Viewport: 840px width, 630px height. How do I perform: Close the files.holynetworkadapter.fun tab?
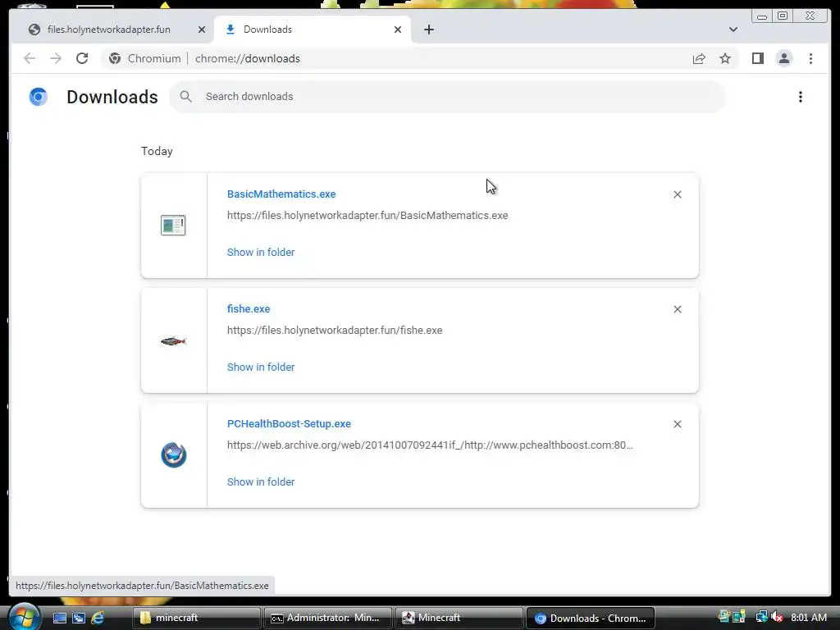click(202, 30)
